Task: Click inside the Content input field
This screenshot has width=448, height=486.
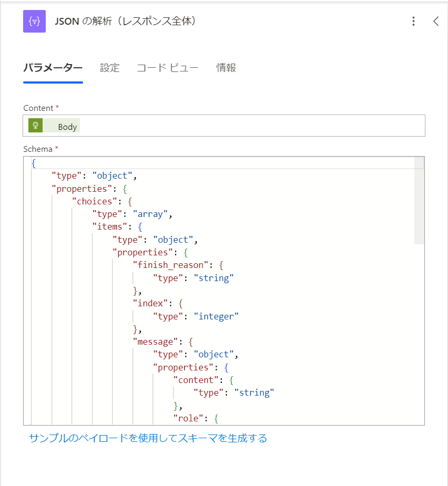Action: pos(237,126)
